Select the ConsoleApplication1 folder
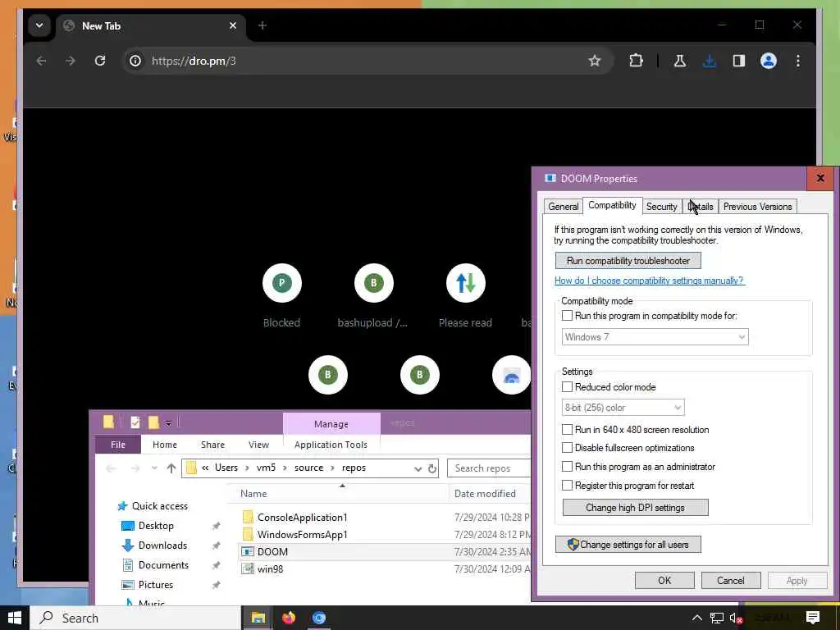Viewport: 840px width, 630px height. (302, 518)
